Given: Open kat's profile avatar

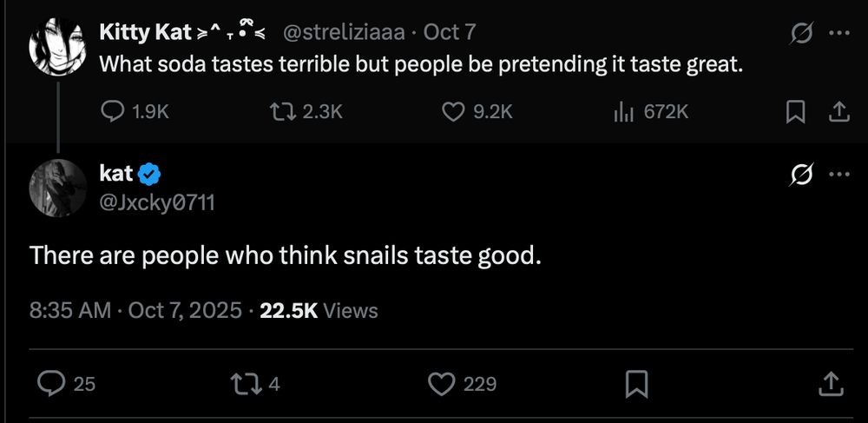Looking at the screenshot, I should point(56,188).
